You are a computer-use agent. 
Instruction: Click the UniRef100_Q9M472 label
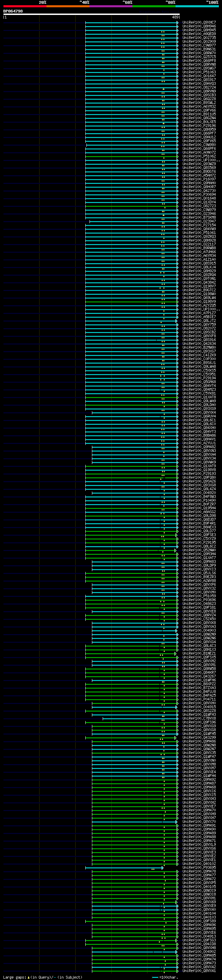click(199, 879)
